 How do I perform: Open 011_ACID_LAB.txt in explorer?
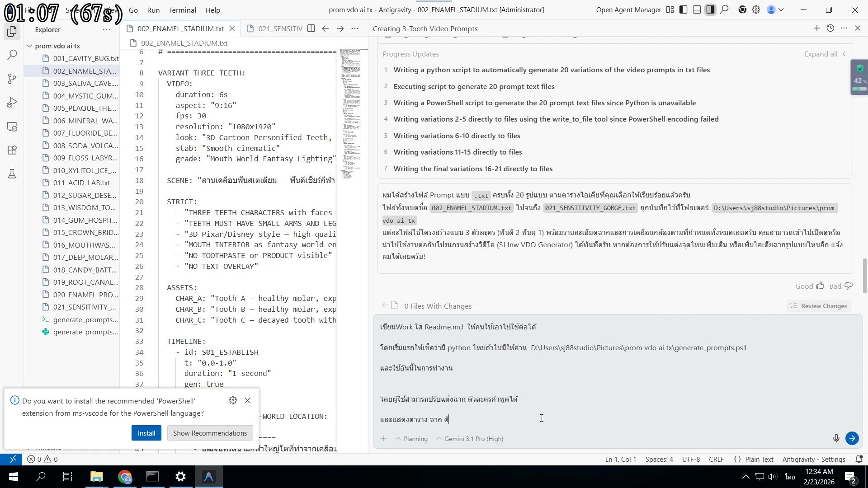(81, 183)
